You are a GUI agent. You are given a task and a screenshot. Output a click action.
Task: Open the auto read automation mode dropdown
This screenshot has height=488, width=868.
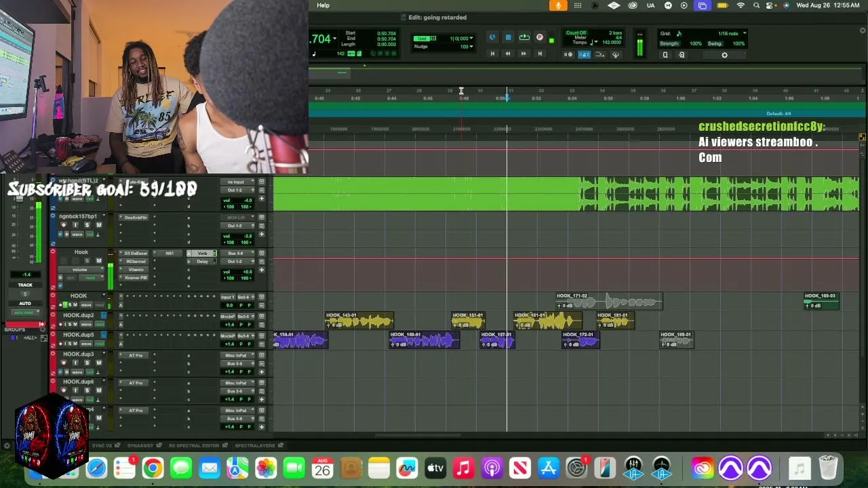tap(24, 312)
